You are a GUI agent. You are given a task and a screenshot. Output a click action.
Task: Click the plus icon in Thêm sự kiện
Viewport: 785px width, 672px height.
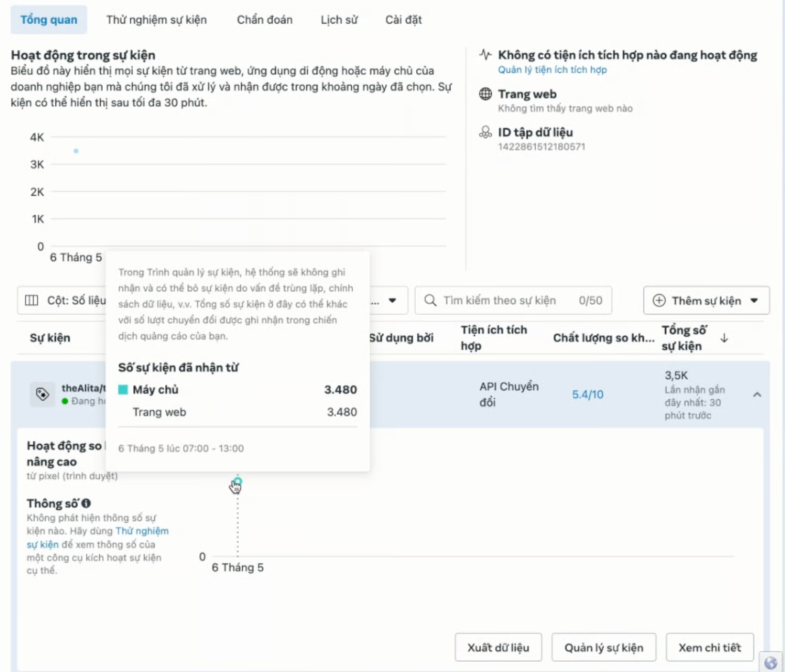pos(659,301)
